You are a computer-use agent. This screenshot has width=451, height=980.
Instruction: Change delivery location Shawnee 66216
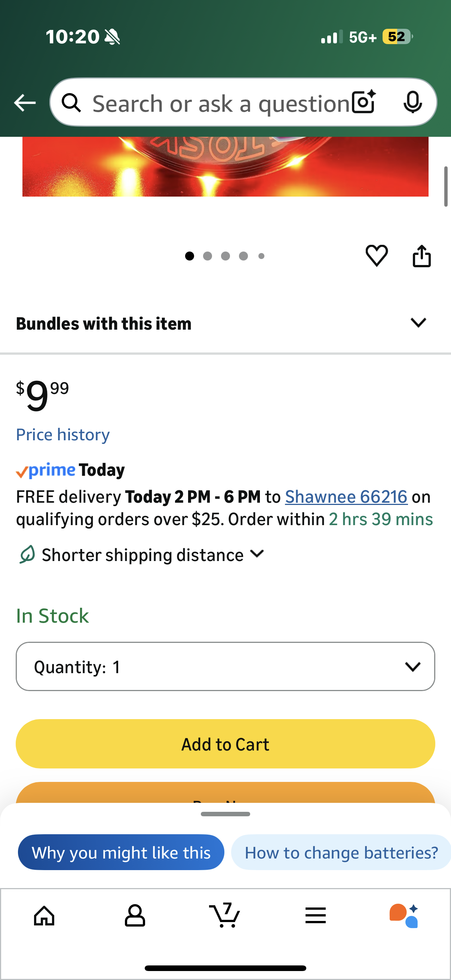[346, 497]
